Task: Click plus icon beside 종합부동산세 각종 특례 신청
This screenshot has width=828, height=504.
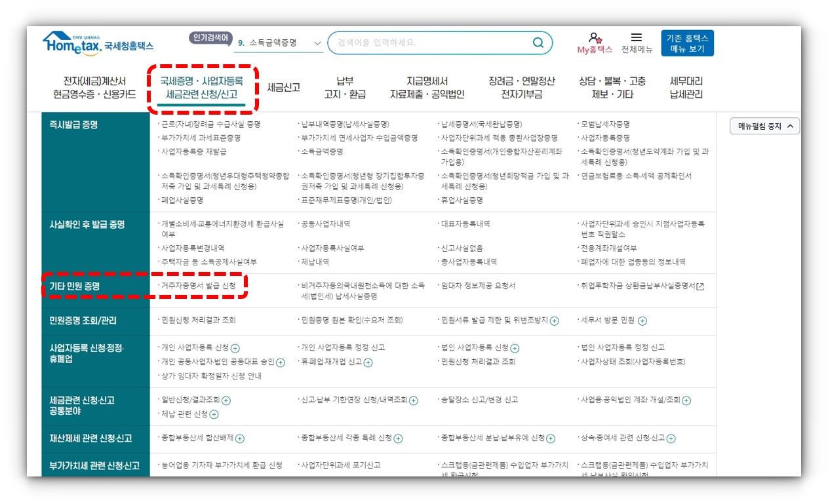Action: pos(399,438)
